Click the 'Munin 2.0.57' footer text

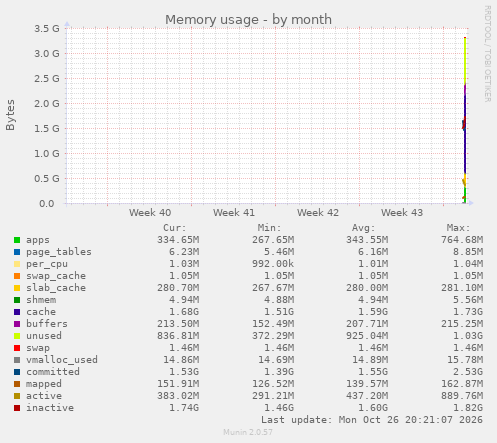pos(248,432)
